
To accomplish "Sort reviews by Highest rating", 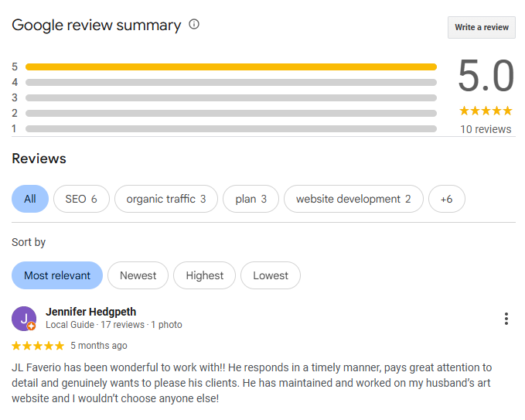I will [205, 275].
